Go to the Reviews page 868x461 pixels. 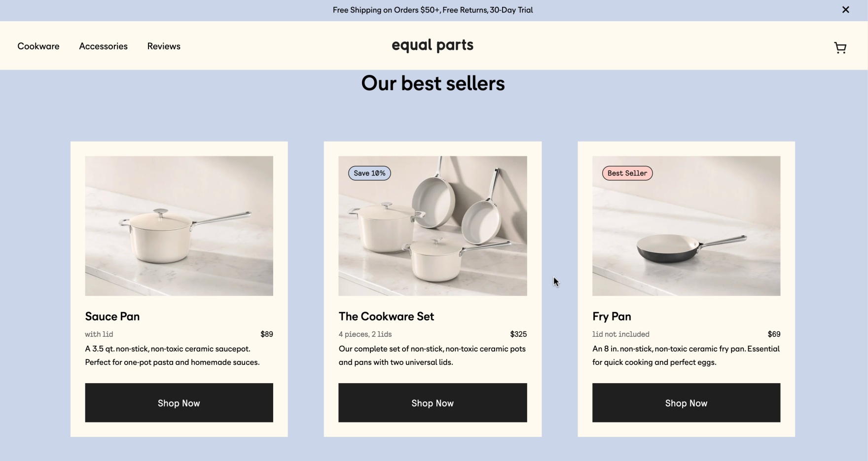164,46
